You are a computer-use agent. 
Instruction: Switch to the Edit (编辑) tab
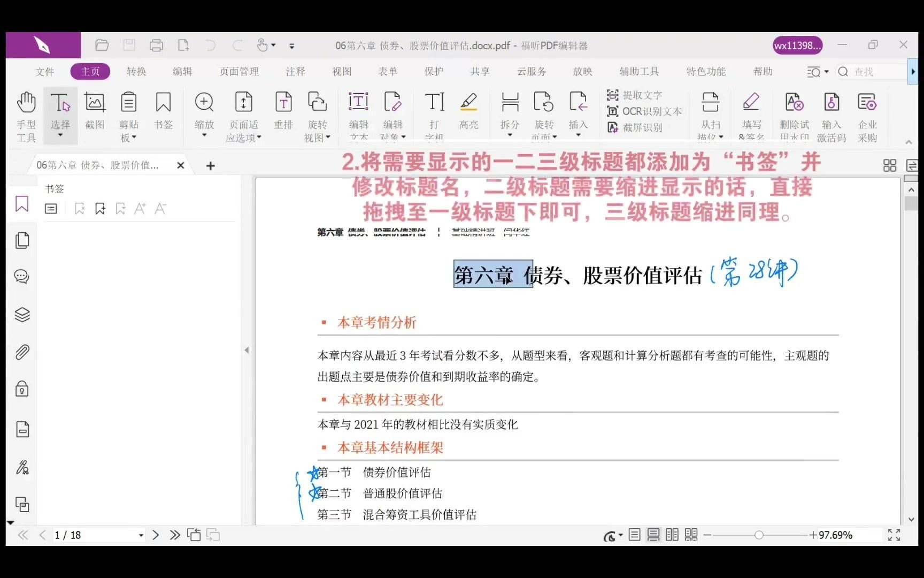pos(182,72)
